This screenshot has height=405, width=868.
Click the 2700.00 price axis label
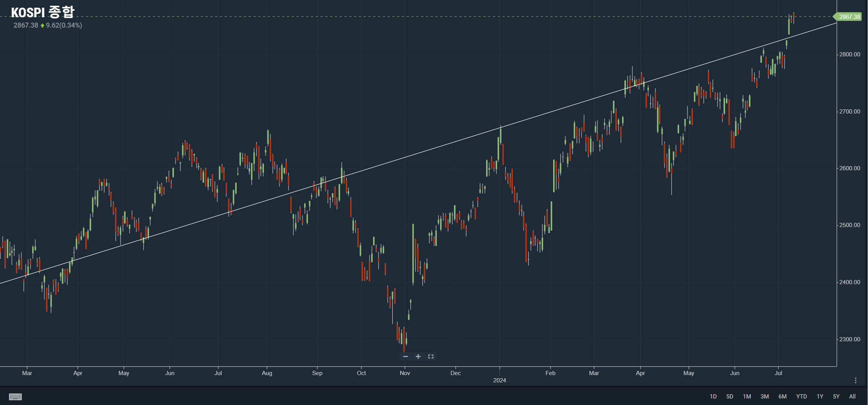[850, 112]
